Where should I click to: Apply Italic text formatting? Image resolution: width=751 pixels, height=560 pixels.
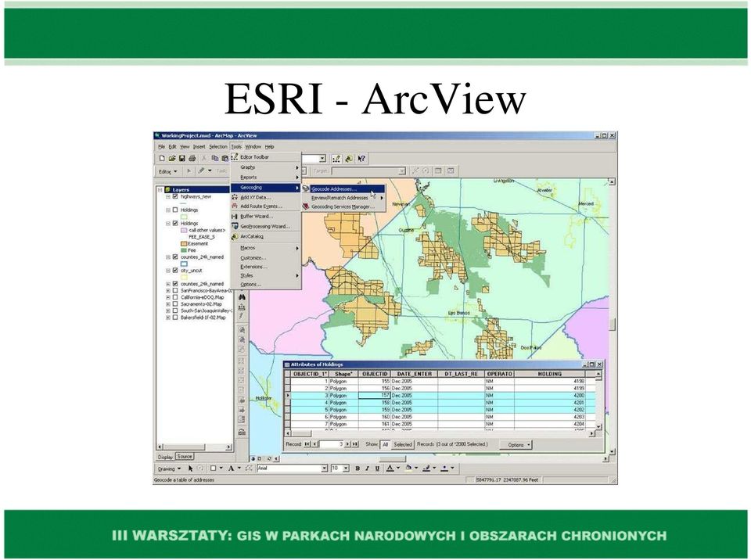368,468
